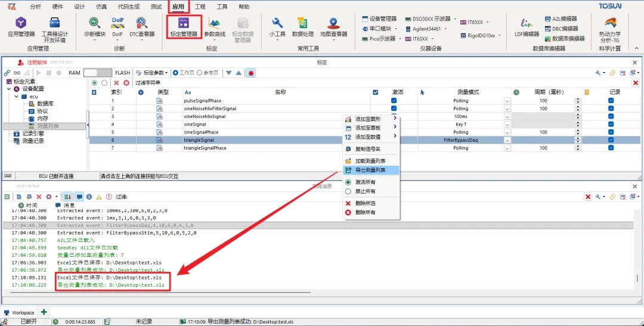644x326 pixels.
Task: Open the 设备管理器 instrument entry
Action: pos(379,19)
